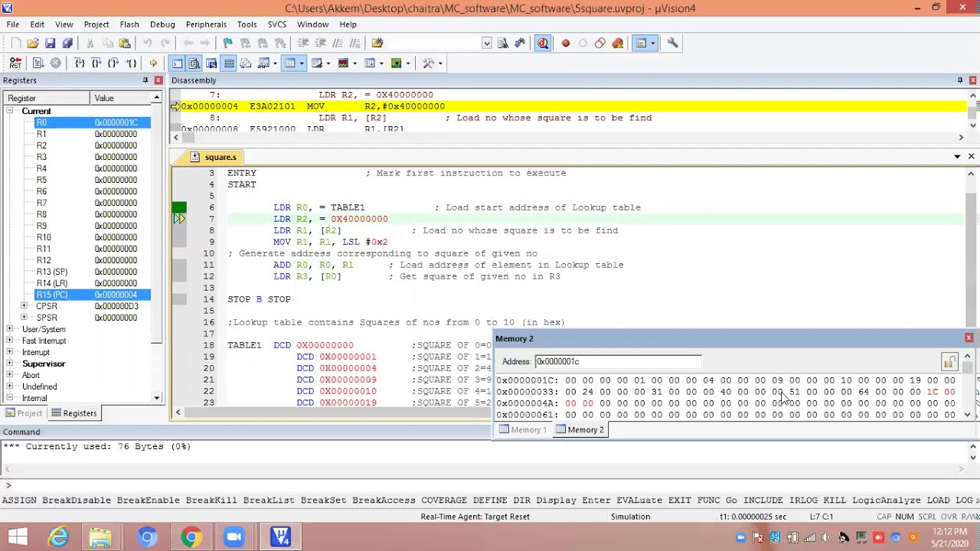Click the Indent selection icon
The width and height of the screenshot is (980, 551).
click(x=303, y=43)
